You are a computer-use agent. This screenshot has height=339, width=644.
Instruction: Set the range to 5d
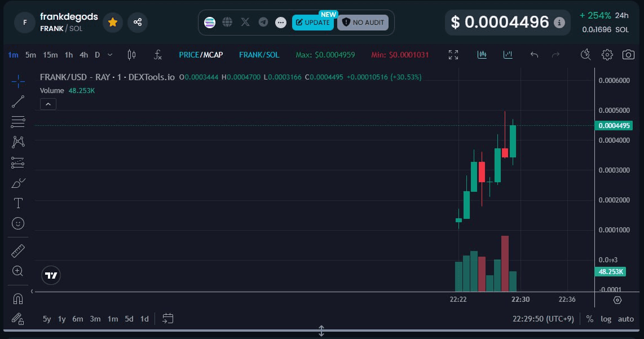[x=129, y=319]
